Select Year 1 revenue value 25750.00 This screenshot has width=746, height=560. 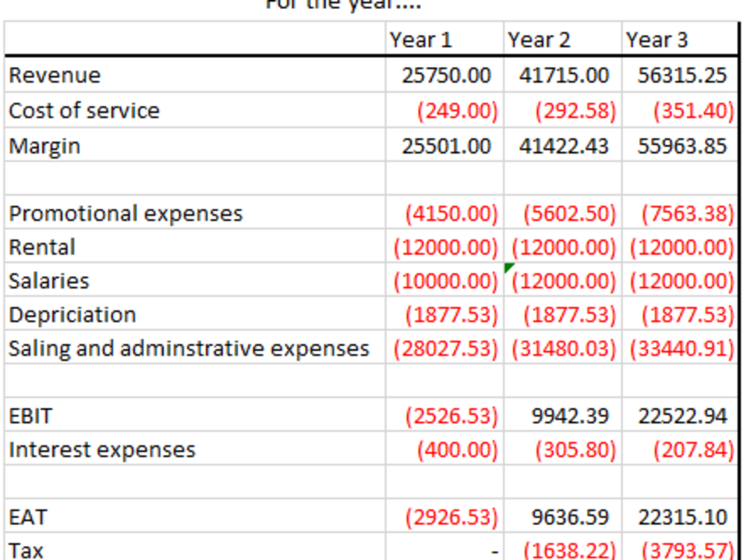click(445, 75)
